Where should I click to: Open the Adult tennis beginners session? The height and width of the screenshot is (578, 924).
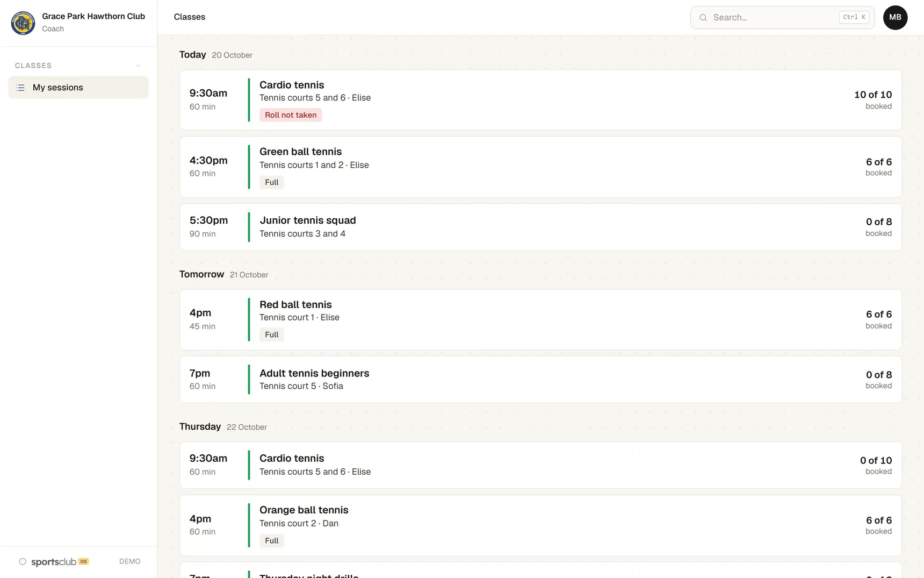coord(540,380)
